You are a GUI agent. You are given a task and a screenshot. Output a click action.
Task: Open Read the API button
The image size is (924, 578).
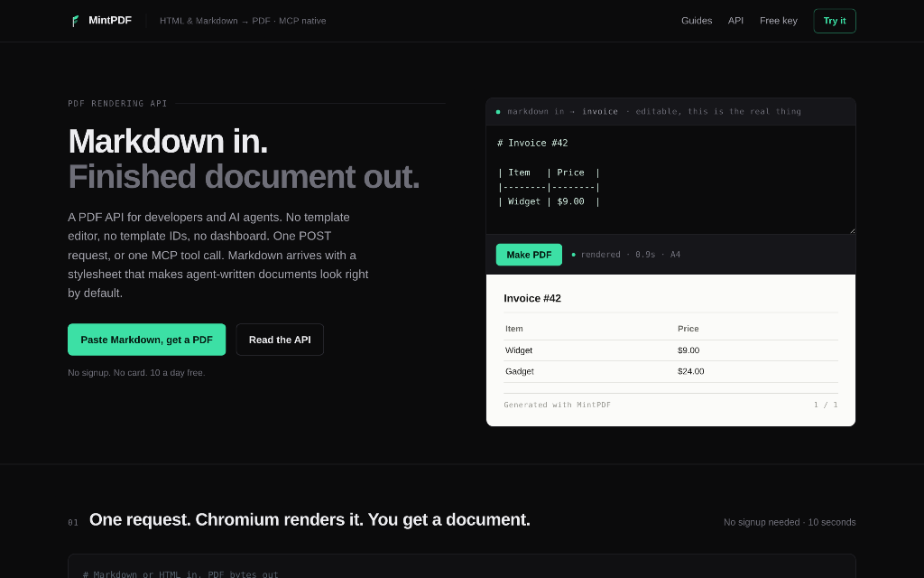(280, 340)
